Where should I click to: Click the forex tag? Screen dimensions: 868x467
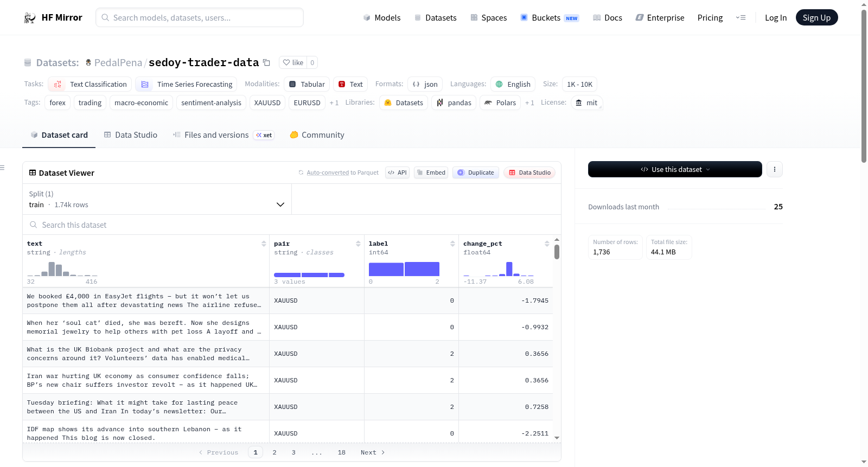click(58, 103)
